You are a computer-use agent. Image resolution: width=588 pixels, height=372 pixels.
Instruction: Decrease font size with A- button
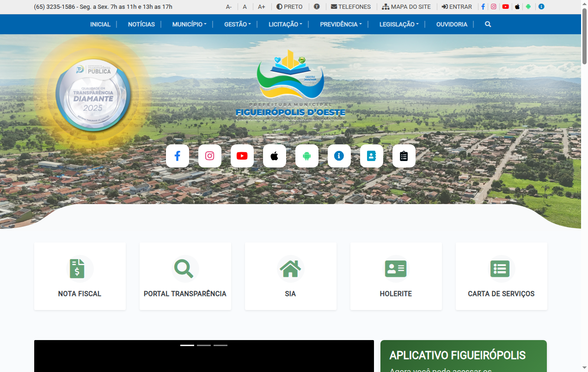point(229,7)
